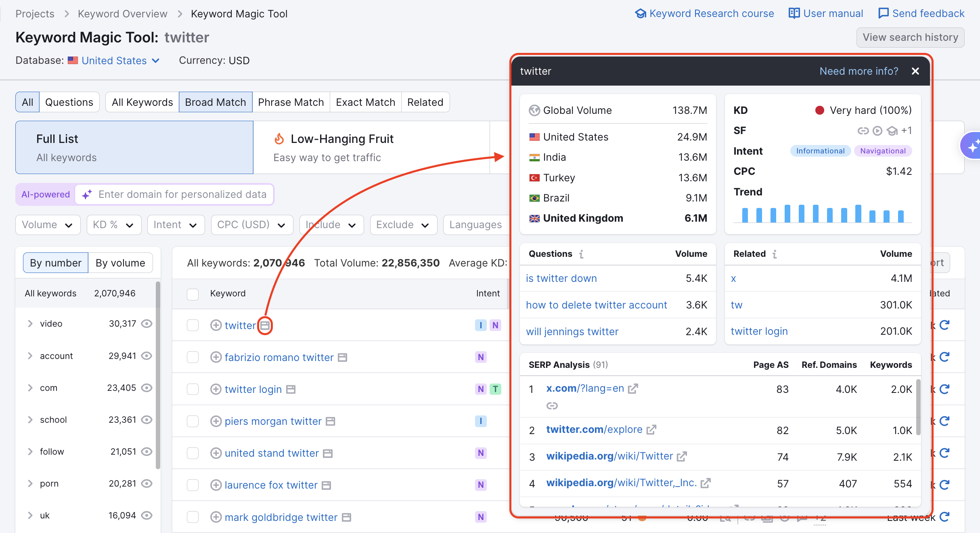The image size is (980, 533).
Task: Check the select-all keywords checkbox
Action: 193,294
